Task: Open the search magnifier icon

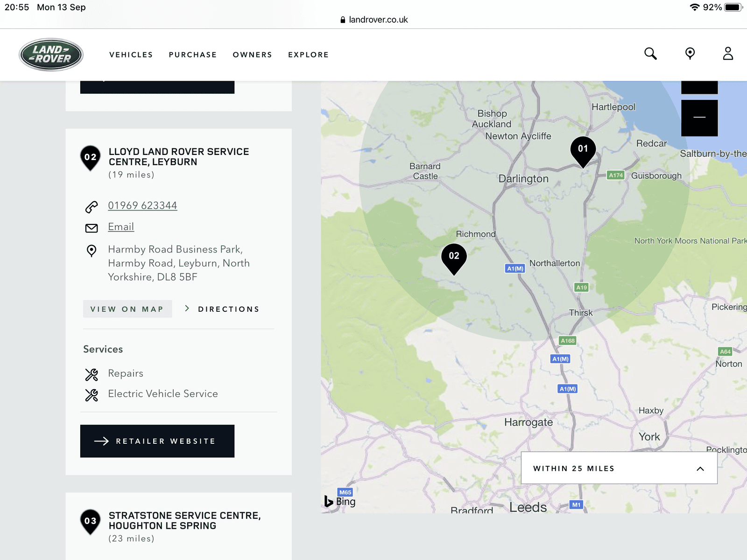Action: 650,54
